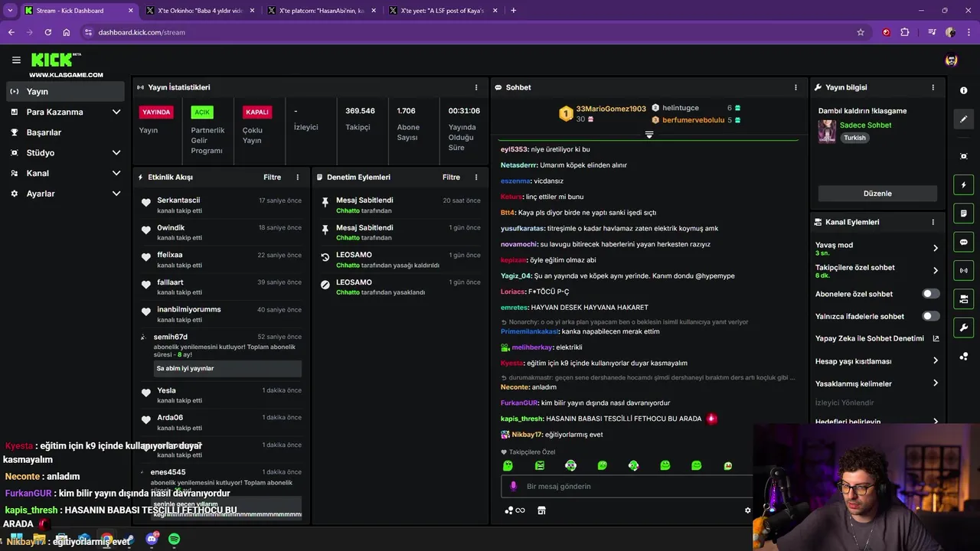Open the info icon in the right rail
The height and width of the screenshot is (551, 980).
coord(963,90)
